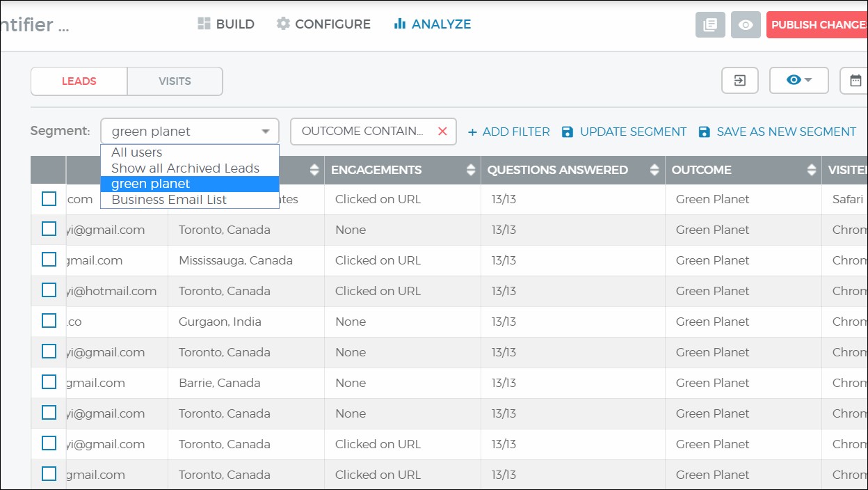Click the CONFIGURE gear icon
Image resolution: width=868 pixels, height=490 pixels.
click(x=283, y=24)
